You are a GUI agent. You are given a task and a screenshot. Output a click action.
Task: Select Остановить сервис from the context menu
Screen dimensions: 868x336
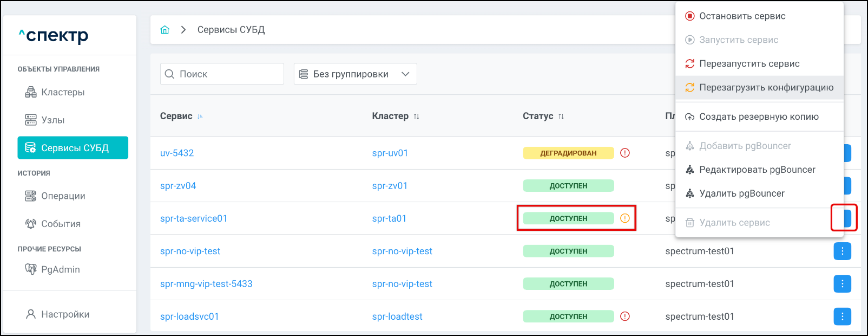click(x=742, y=16)
